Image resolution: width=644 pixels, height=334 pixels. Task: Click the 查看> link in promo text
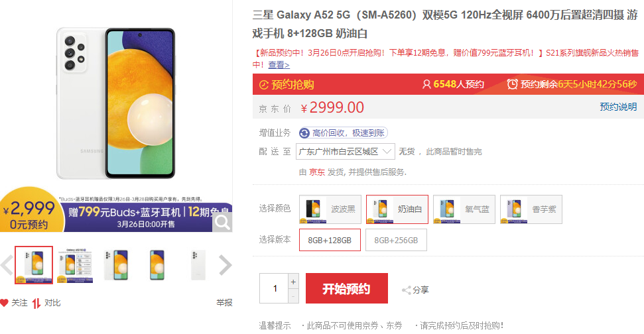click(279, 65)
